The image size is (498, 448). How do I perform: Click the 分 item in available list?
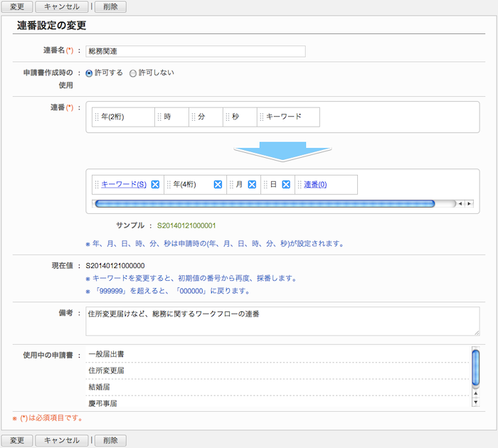point(206,117)
